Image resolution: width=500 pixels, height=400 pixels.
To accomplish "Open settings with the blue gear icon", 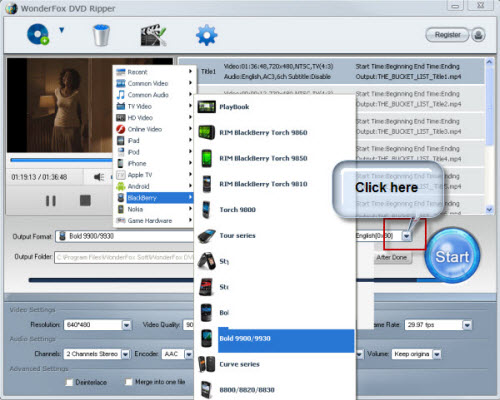I will pyautogui.click(x=206, y=35).
